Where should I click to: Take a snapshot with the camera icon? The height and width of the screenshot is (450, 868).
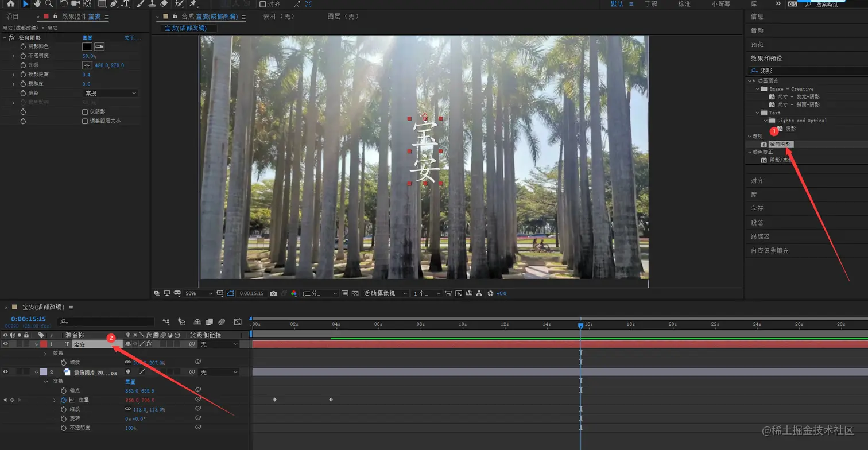click(x=273, y=293)
